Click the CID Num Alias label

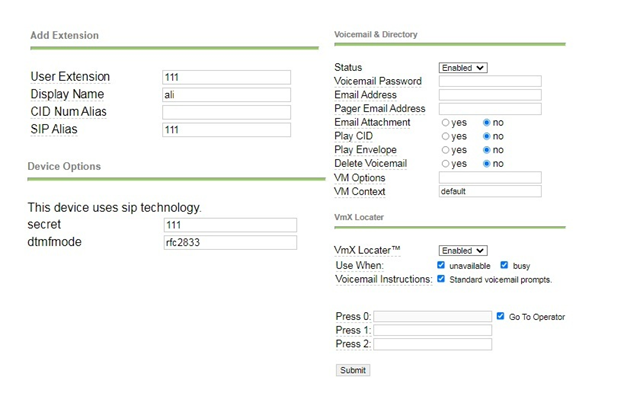[x=68, y=112]
